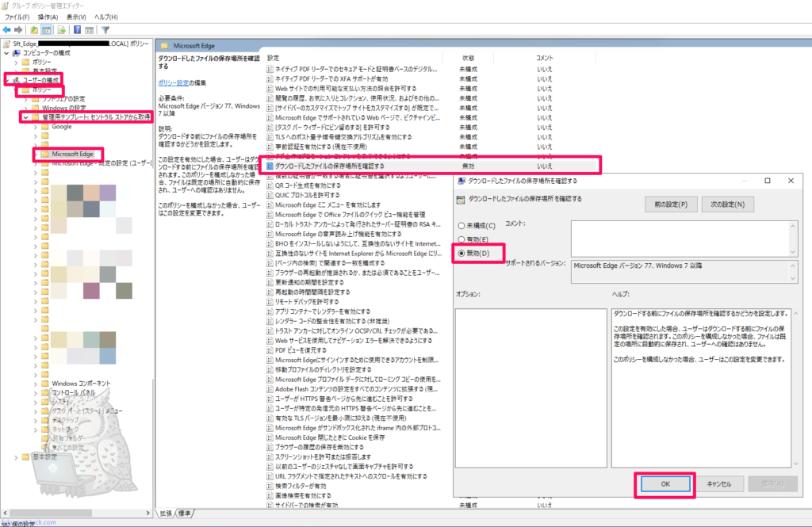Click the export list toolbar icon
Image resolution: width=812 pixels, height=527 pixels.
(62, 30)
